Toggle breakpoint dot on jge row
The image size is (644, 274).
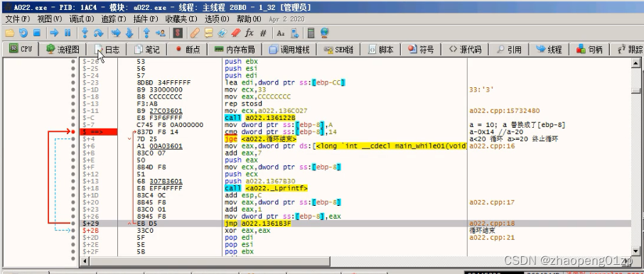[73, 139]
